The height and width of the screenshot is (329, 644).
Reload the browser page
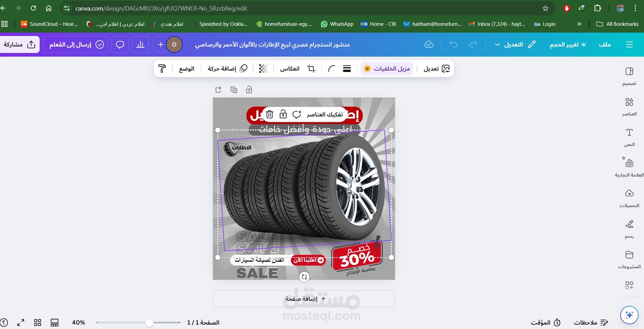coord(33,8)
